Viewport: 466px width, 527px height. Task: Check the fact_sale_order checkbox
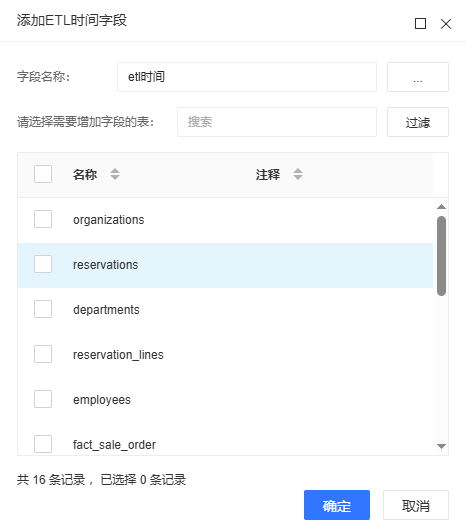(x=43, y=444)
